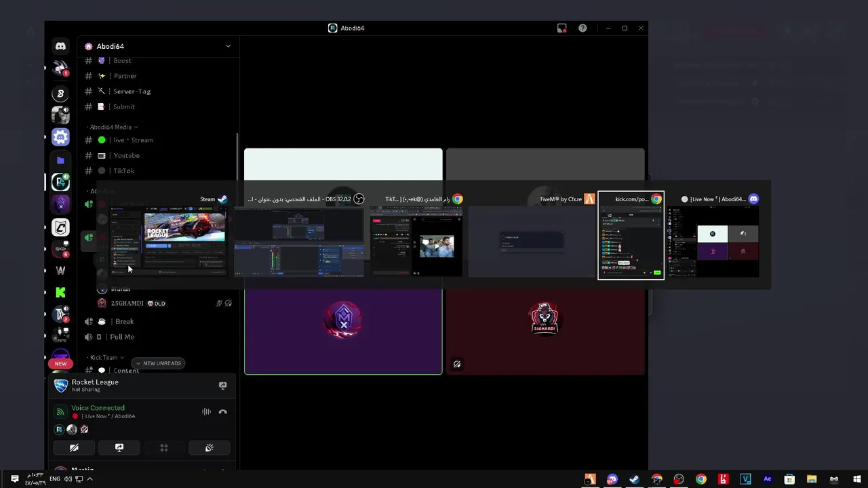Click Voice Connected status text
The width and height of the screenshot is (868, 488).
click(x=98, y=408)
